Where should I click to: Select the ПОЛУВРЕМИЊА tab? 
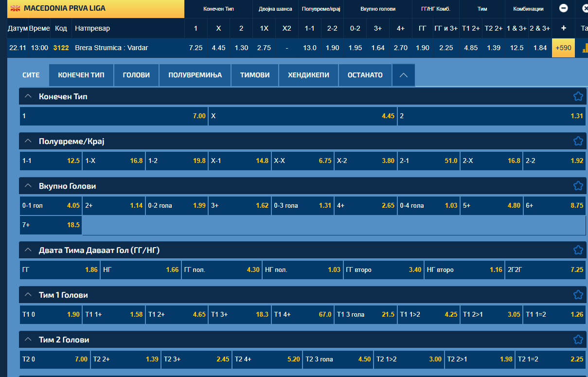coord(195,75)
